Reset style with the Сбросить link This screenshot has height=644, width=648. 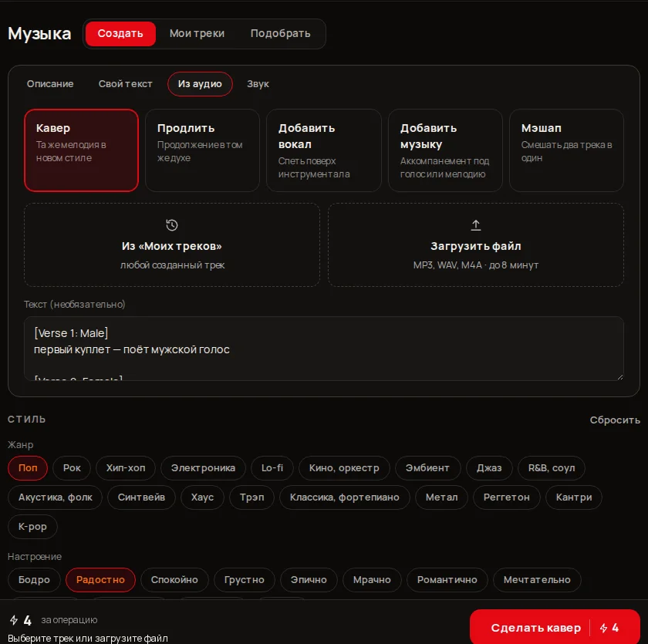tap(615, 420)
